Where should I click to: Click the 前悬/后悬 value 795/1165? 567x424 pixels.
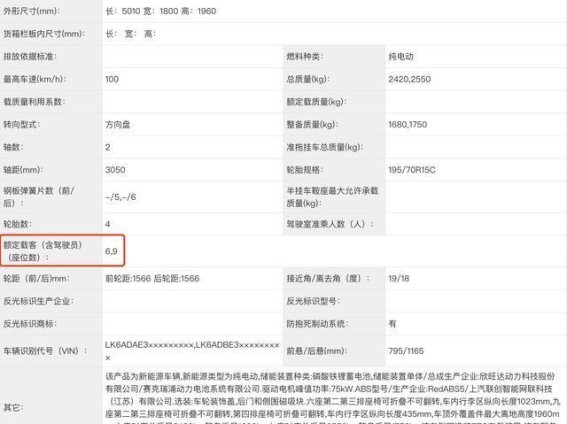[406, 351]
